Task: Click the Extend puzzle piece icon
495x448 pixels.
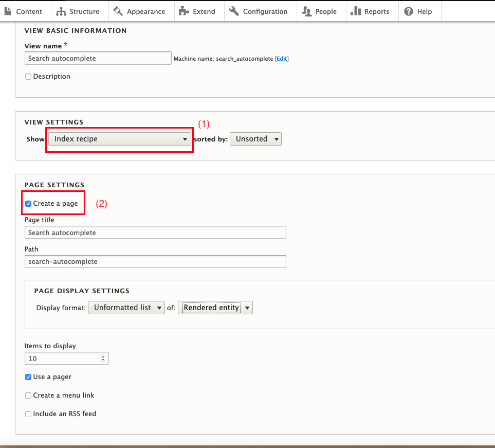Action: coord(184,11)
